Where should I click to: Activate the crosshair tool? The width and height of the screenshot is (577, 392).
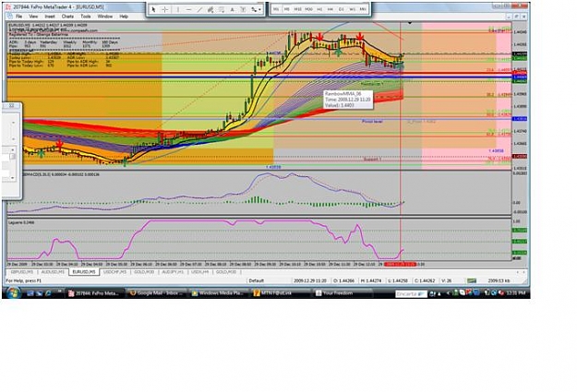(165, 9)
